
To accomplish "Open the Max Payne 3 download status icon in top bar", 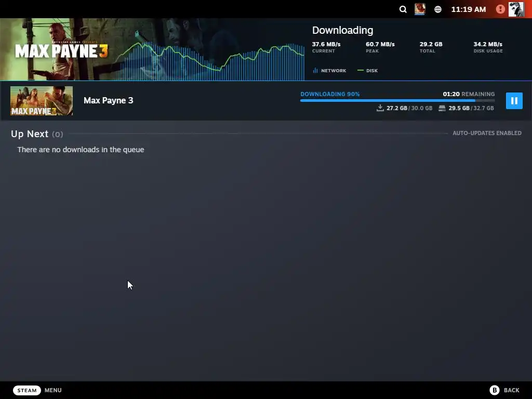I will pos(420,9).
